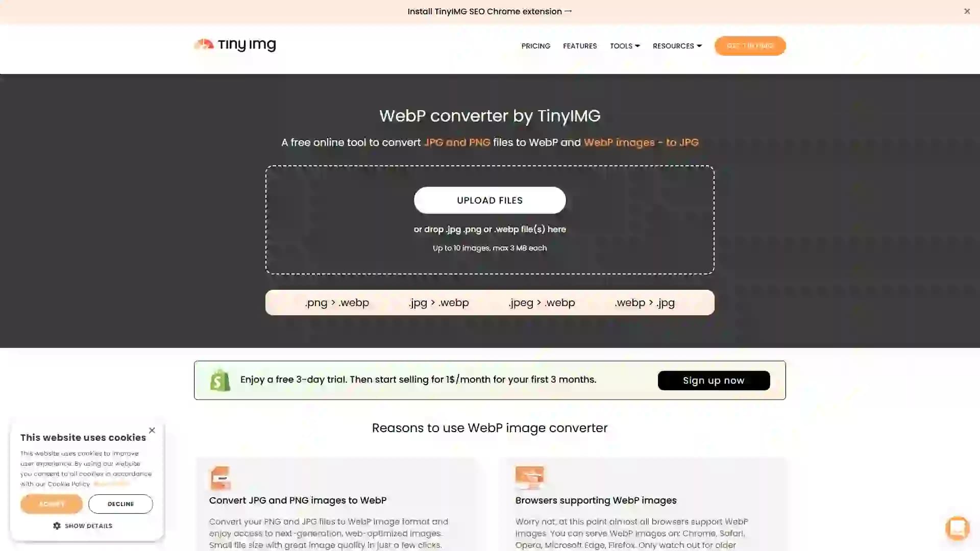This screenshot has height=551, width=980.
Task: Dismiss the top announcement banner
Action: tap(967, 11)
